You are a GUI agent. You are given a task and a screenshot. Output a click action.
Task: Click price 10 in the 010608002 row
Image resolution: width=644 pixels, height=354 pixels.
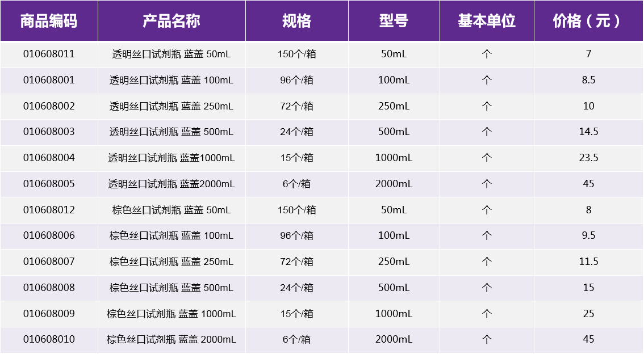[x=588, y=106]
